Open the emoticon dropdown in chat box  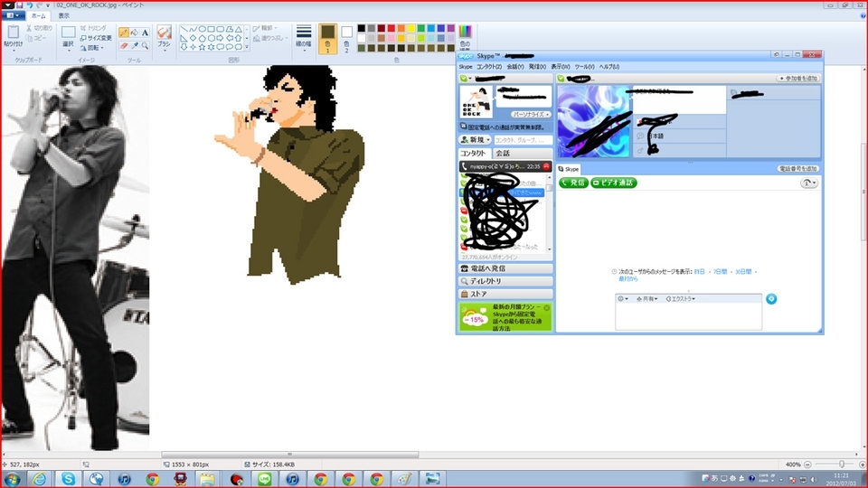coord(623,299)
